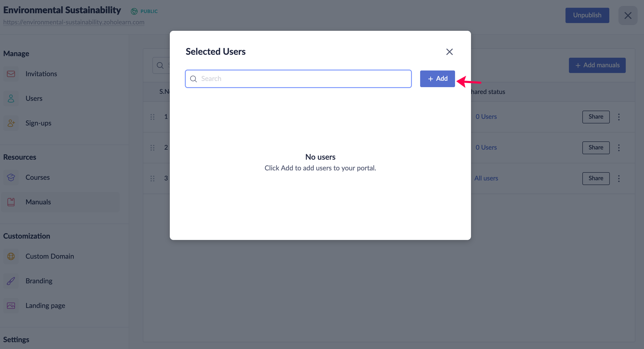Click the Branding paintbrush icon
The width and height of the screenshot is (644, 349).
[x=11, y=281]
